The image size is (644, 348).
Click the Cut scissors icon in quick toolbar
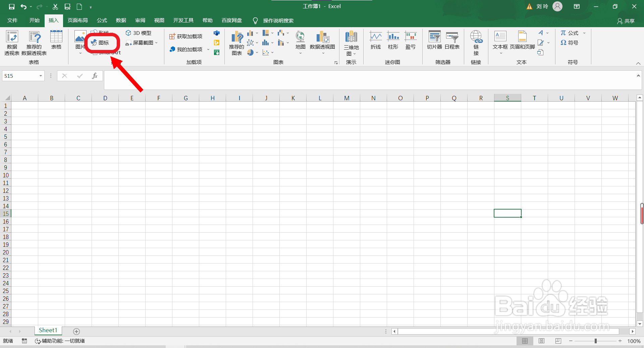coord(55,6)
